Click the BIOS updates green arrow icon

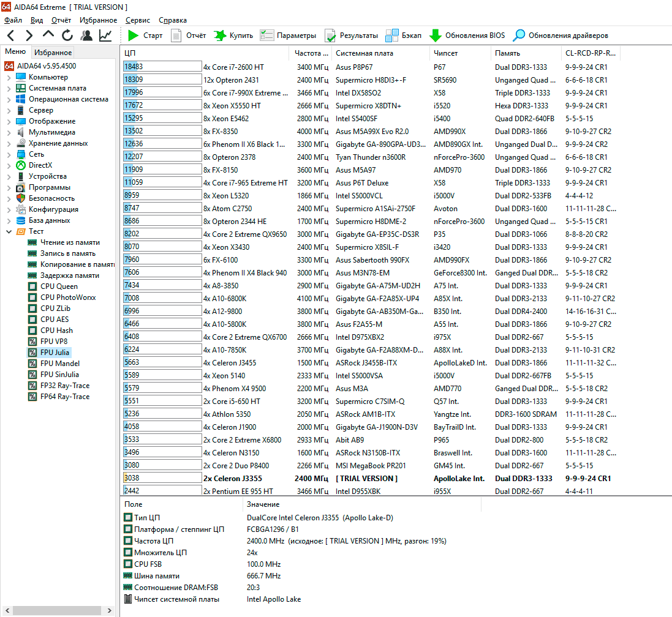[x=436, y=36]
